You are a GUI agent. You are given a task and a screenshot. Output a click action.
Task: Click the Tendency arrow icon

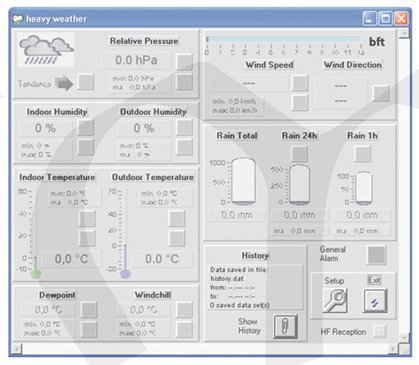tap(64, 83)
